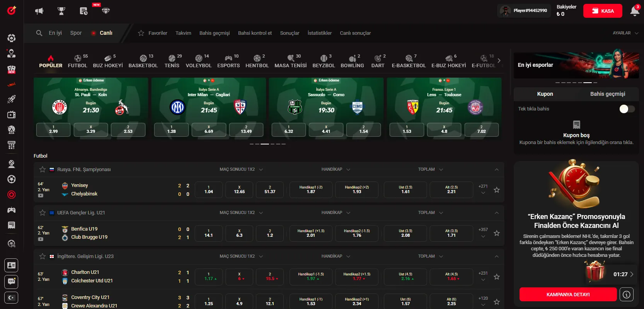Open the Spor tab
The image size is (644, 309).
click(76, 33)
